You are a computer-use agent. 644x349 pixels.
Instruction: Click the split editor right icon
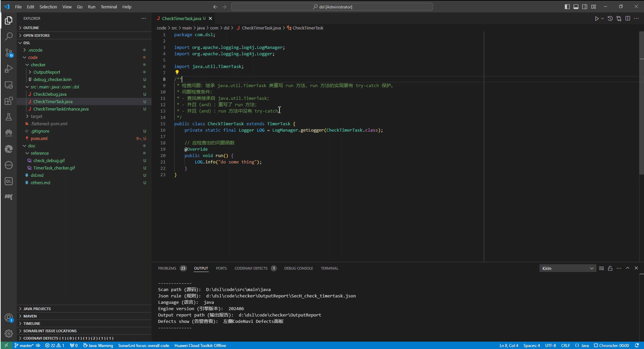628,19
